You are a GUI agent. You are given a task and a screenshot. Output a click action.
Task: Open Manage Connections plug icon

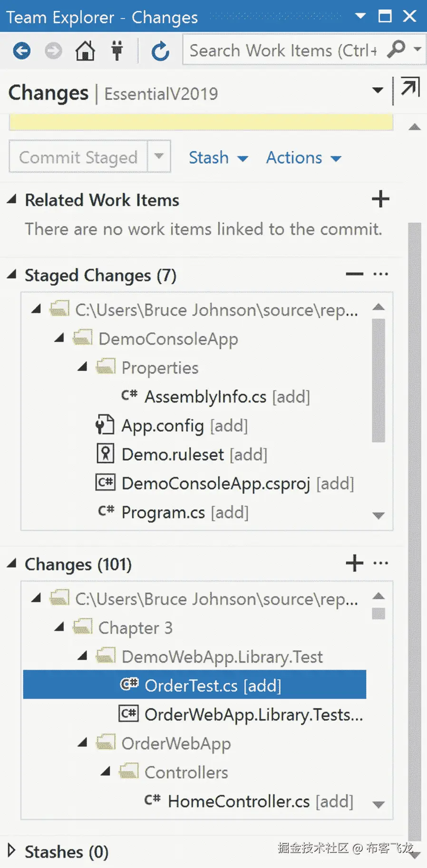coord(117,51)
